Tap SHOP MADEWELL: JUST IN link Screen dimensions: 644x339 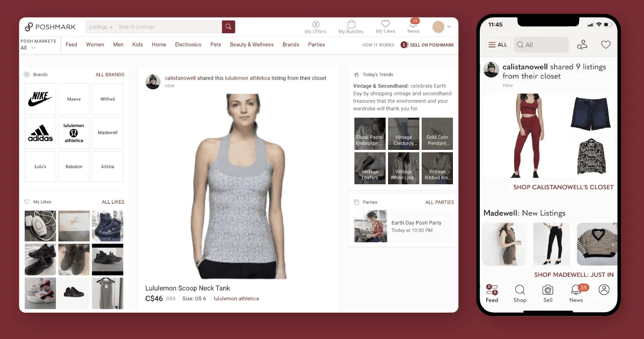click(x=574, y=275)
